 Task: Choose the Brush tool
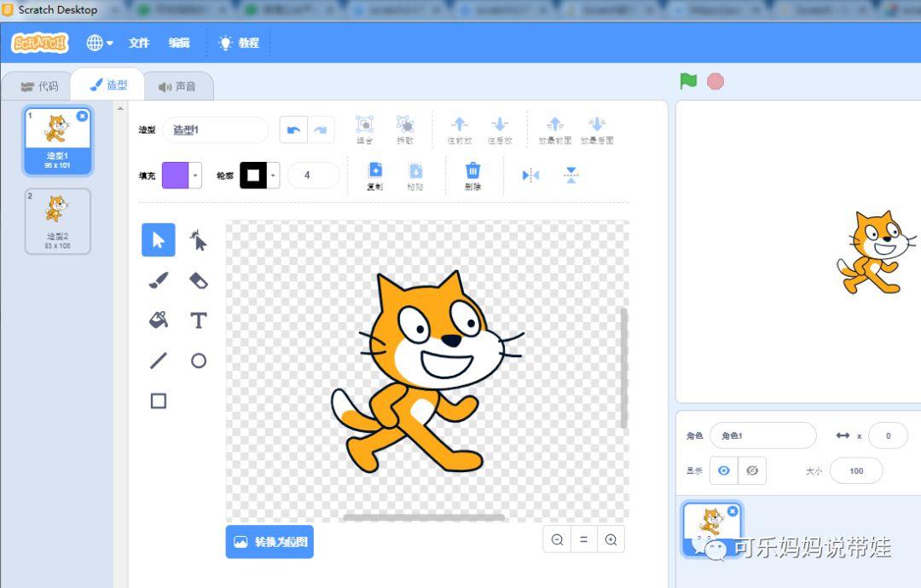tap(158, 280)
